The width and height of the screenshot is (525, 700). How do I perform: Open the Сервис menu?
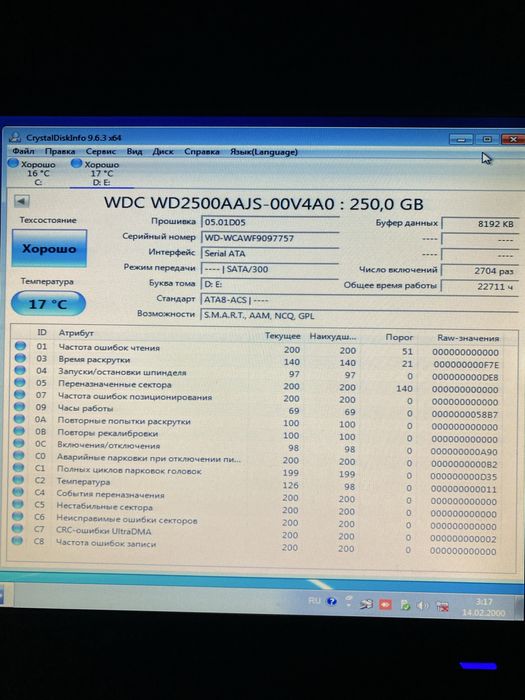[x=101, y=151]
